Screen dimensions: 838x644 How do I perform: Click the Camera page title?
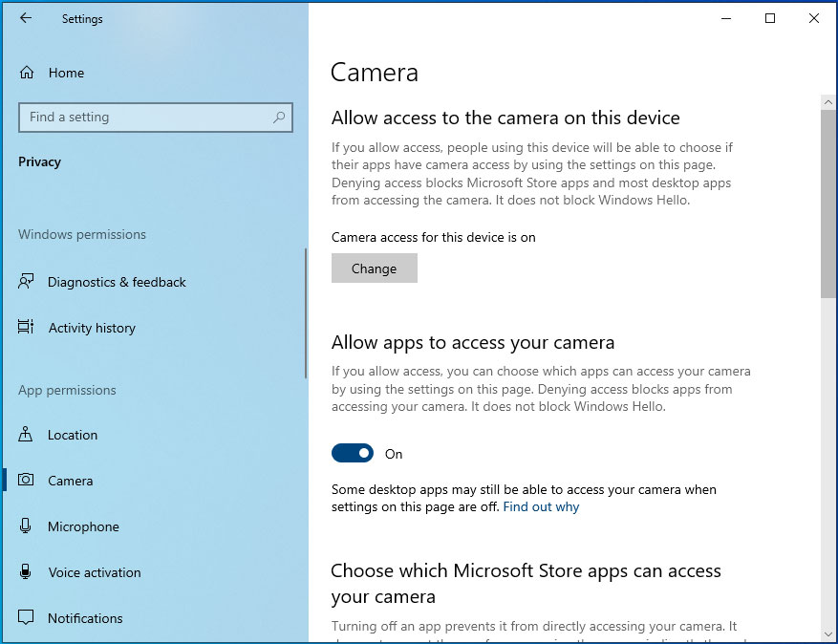tap(375, 73)
